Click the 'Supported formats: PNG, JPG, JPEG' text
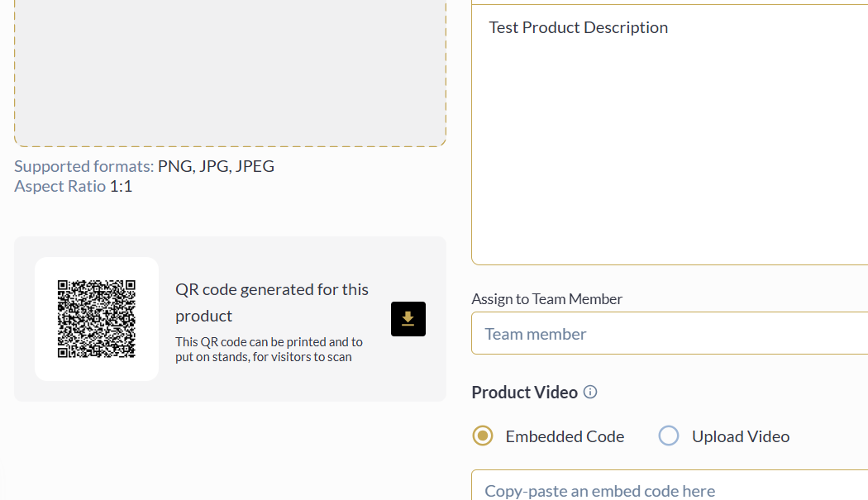The height and width of the screenshot is (500, 868). [144, 166]
